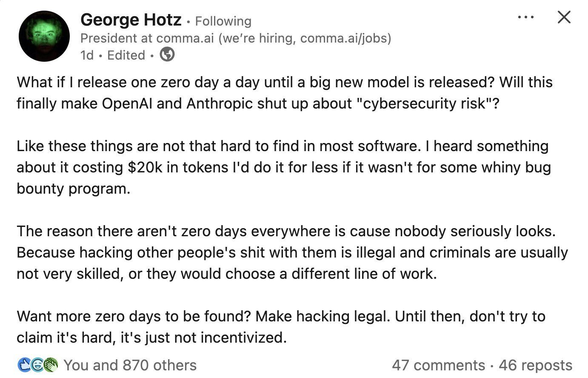Screen dimensions: 588x378
Task: View reactions via You and 870 others
Action: pos(130,365)
